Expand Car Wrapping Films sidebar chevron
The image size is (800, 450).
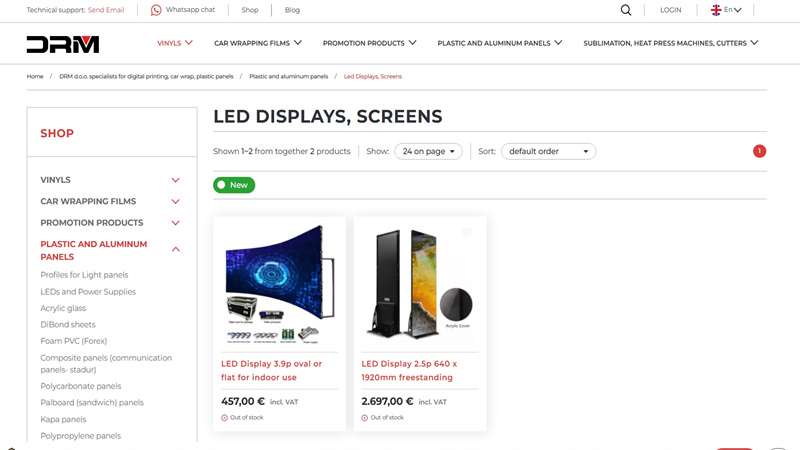coord(176,202)
